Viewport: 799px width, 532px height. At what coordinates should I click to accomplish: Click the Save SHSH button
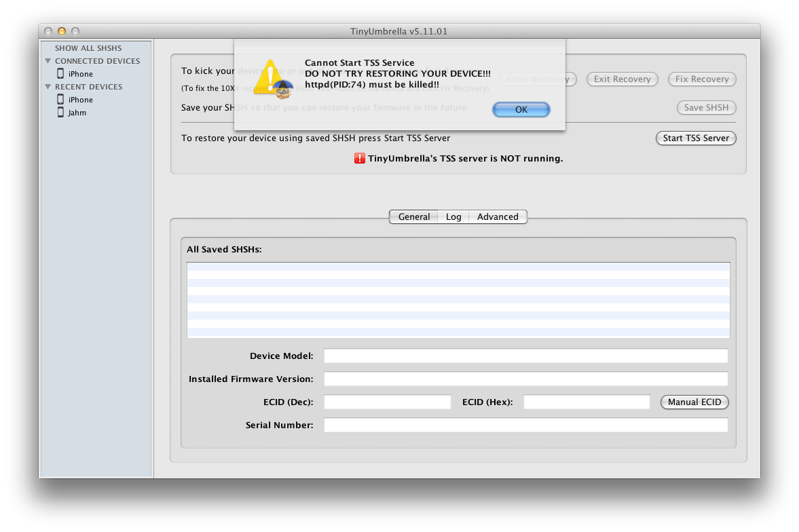[706, 107]
